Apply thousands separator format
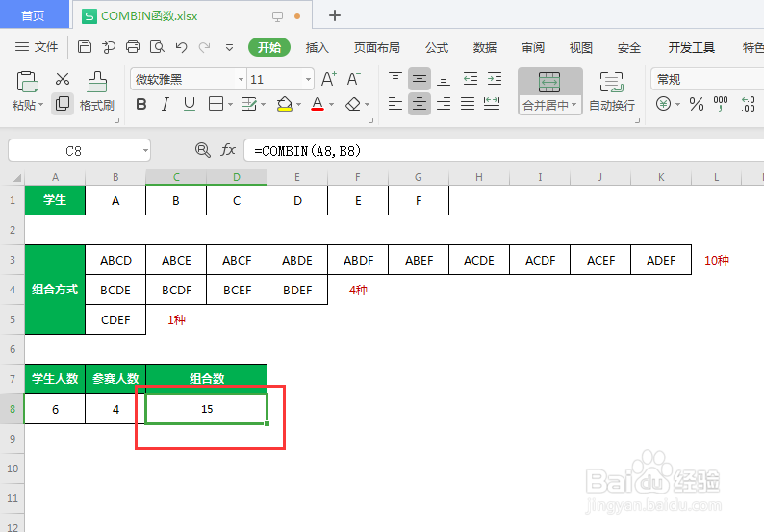The width and height of the screenshot is (764, 532). click(721, 104)
